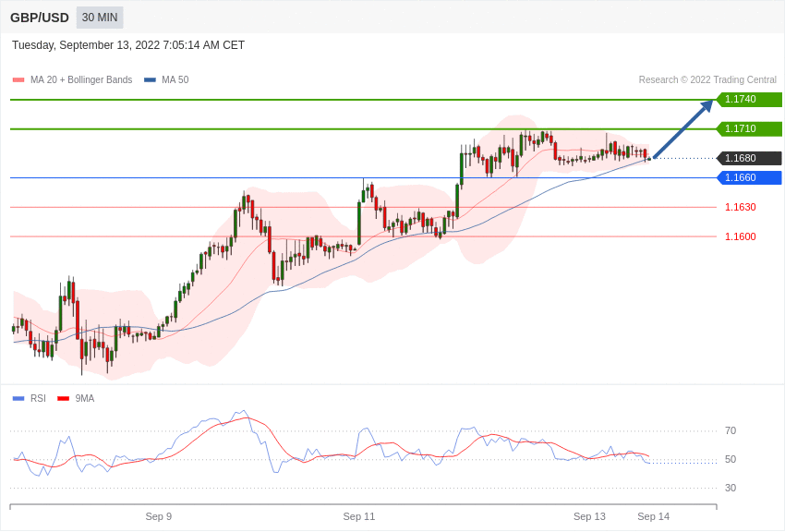
Task: Click the RSI 70 axis value
Action: coord(731,431)
